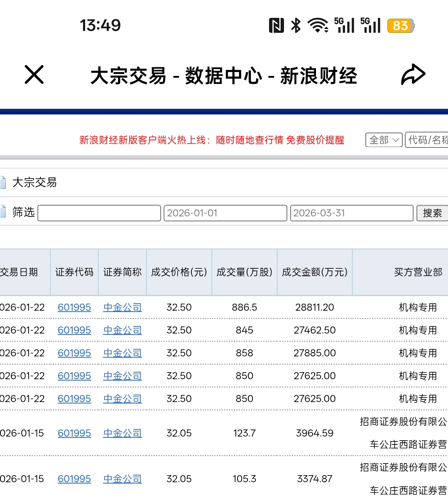
Task: Open 601995 link in the 886.5 volume row
Action: point(74,307)
